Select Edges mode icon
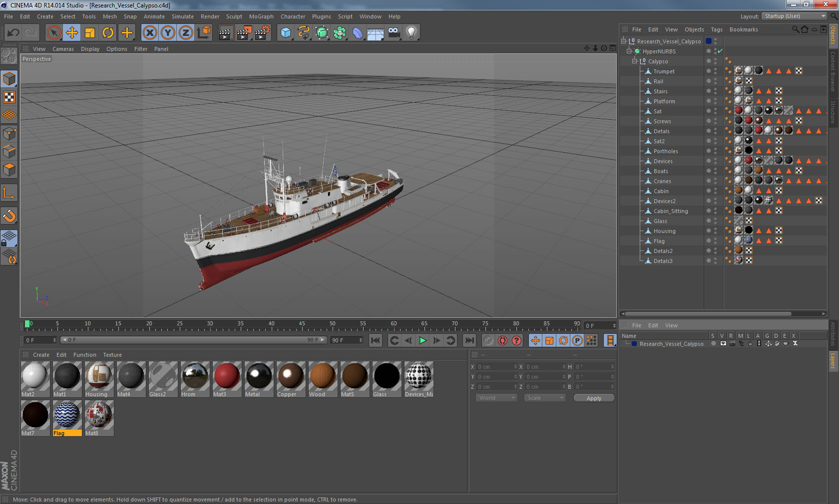This screenshot has height=504, width=839. coord(9,152)
